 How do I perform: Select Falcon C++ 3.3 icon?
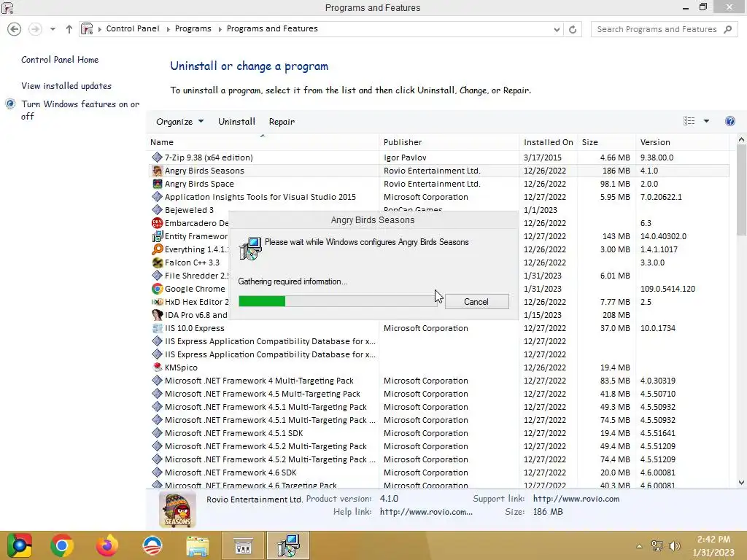click(158, 262)
